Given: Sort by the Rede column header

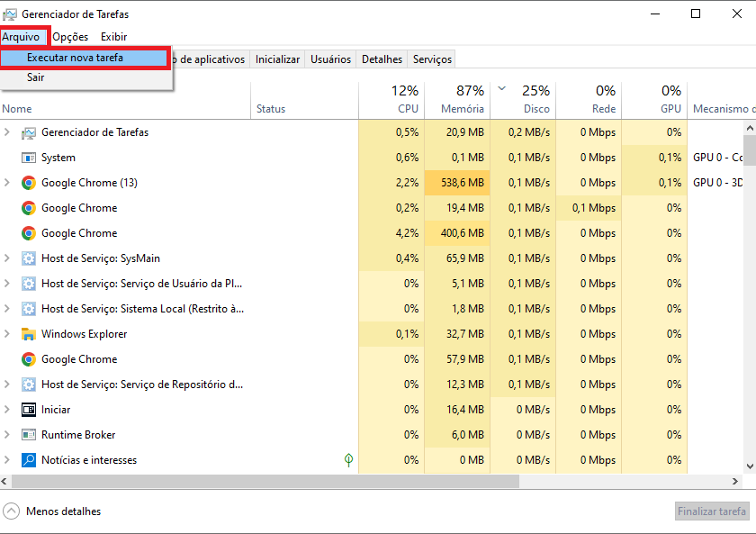Looking at the screenshot, I should click(589, 101).
